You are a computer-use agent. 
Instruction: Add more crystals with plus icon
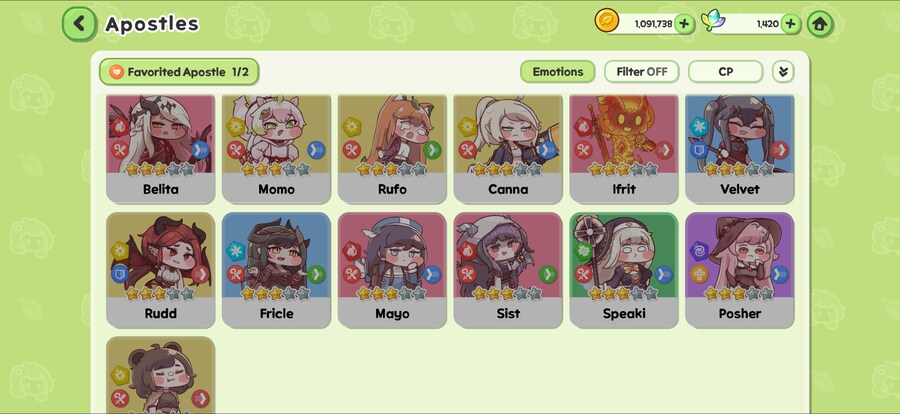pyautogui.click(x=790, y=24)
